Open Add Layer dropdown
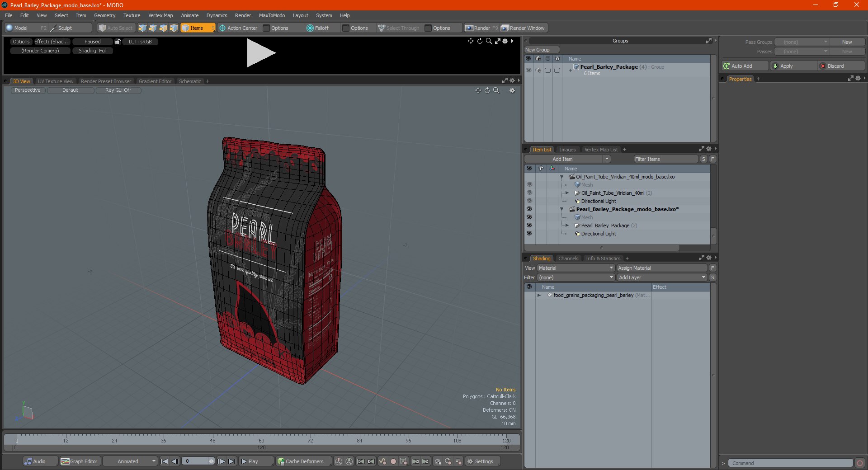 tap(662, 277)
